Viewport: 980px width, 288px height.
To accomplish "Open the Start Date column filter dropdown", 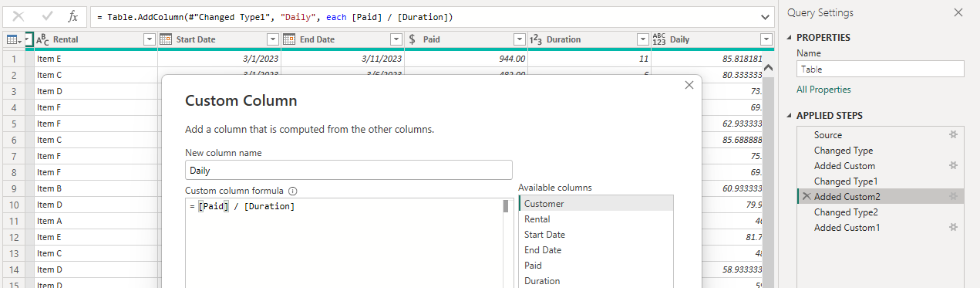I will coord(273,39).
